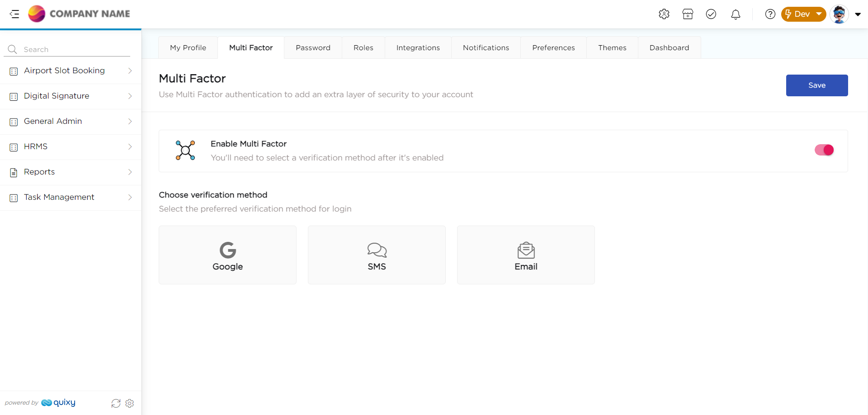
Task: Choose SMS verification method
Action: point(377,255)
